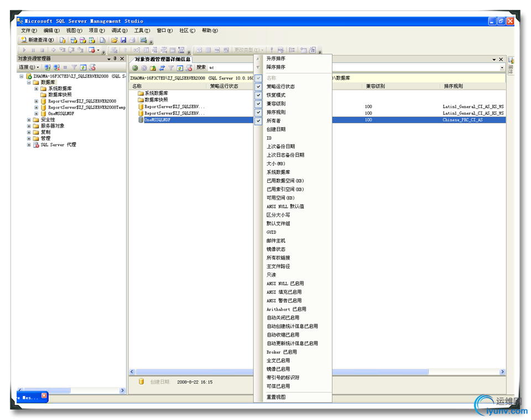Click the Connect Object Explorer icon
Image resolution: width=531 pixels, height=420 pixels.
tap(48, 67)
